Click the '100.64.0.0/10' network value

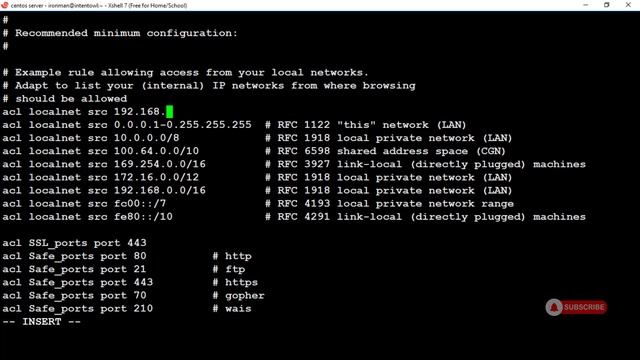pos(156,151)
